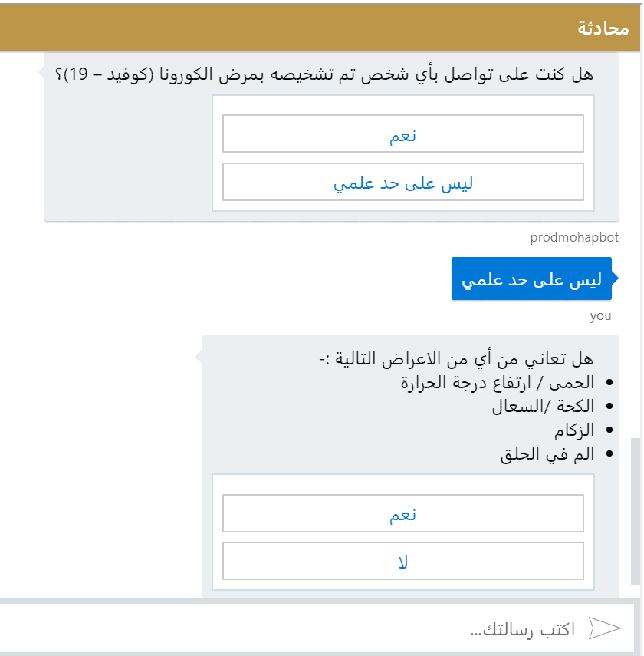644x656 pixels.
Task: Select لا for the symptoms question
Action: (403, 562)
